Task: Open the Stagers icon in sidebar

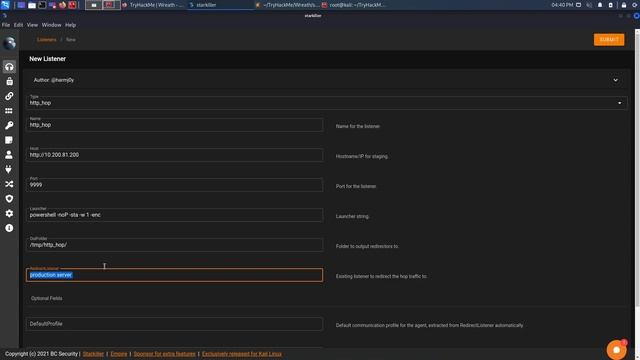Action: 9,81
